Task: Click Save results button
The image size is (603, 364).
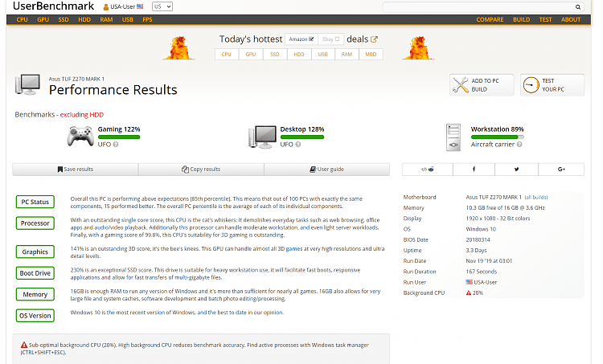Action: tap(76, 170)
